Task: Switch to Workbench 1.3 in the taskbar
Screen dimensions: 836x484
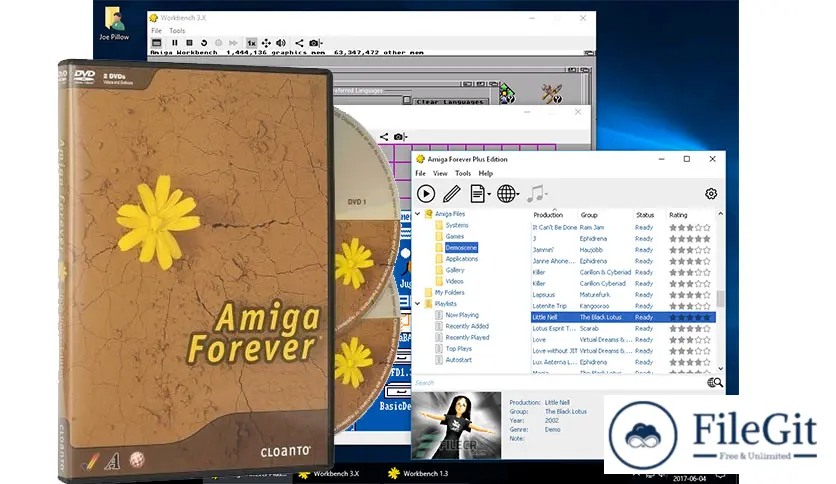Action: [421, 473]
